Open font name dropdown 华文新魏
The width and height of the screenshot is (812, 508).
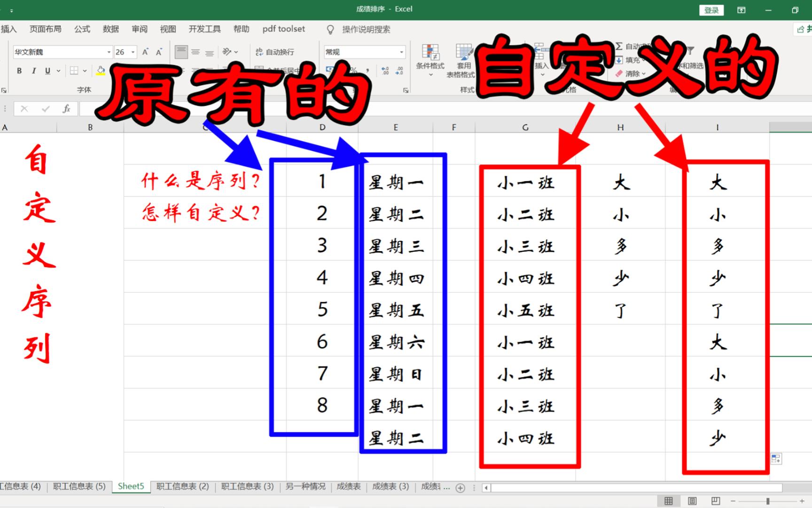[x=109, y=52]
